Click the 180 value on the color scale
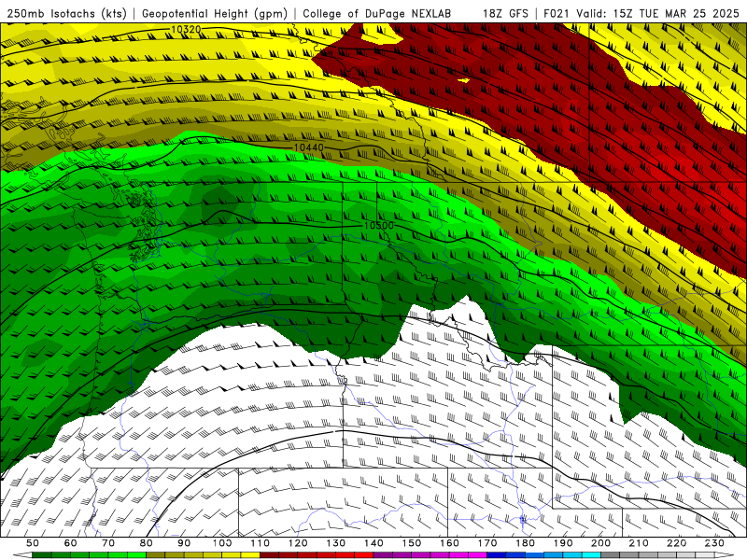747x560 pixels. (525, 543)
